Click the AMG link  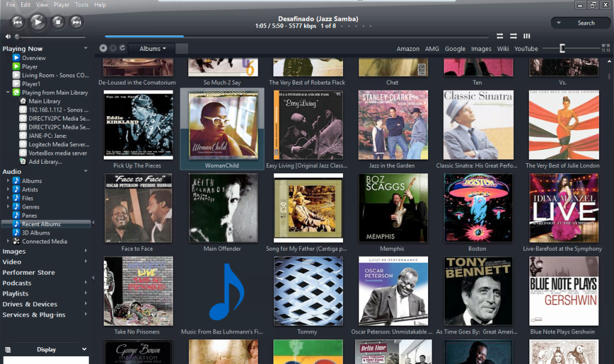click(x=432, y=49)
